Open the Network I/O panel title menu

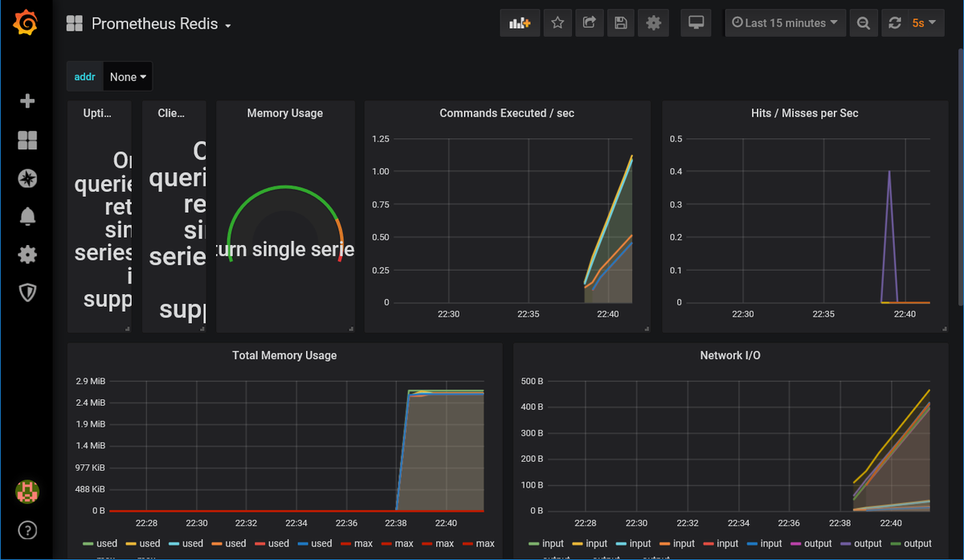730,355
